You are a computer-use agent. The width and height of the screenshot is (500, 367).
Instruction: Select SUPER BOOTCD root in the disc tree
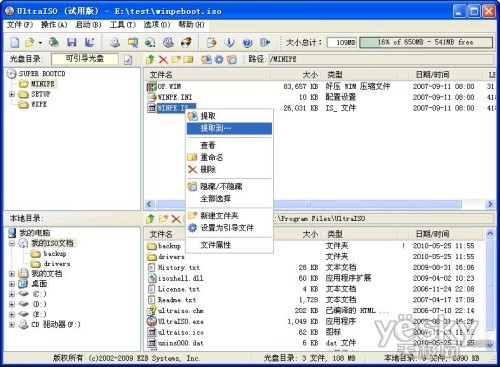(x=42, y=74)
